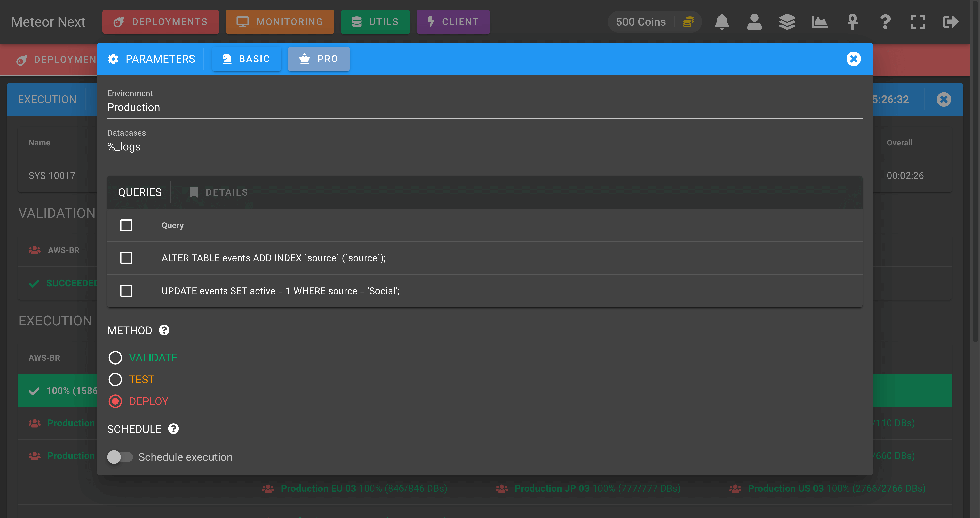Close the Parameters dialog

tap(853, 59)
